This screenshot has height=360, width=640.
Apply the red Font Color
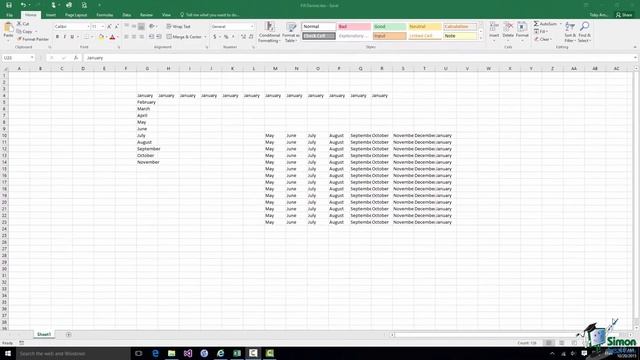[x=112, y=37]
